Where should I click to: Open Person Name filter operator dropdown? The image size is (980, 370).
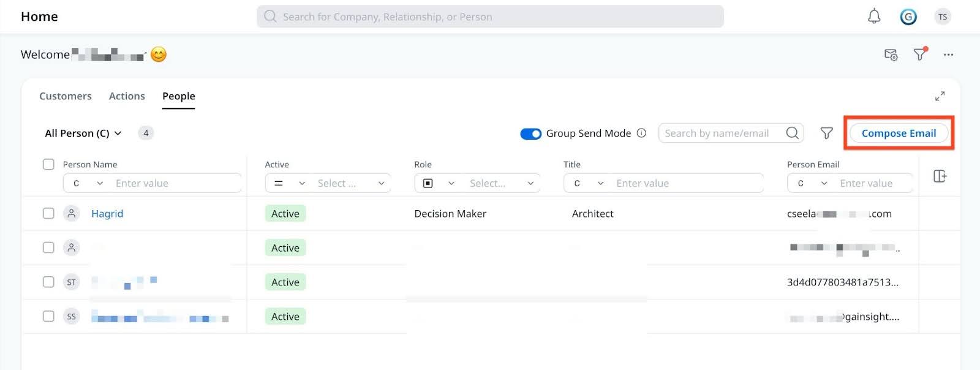(88, 183)
